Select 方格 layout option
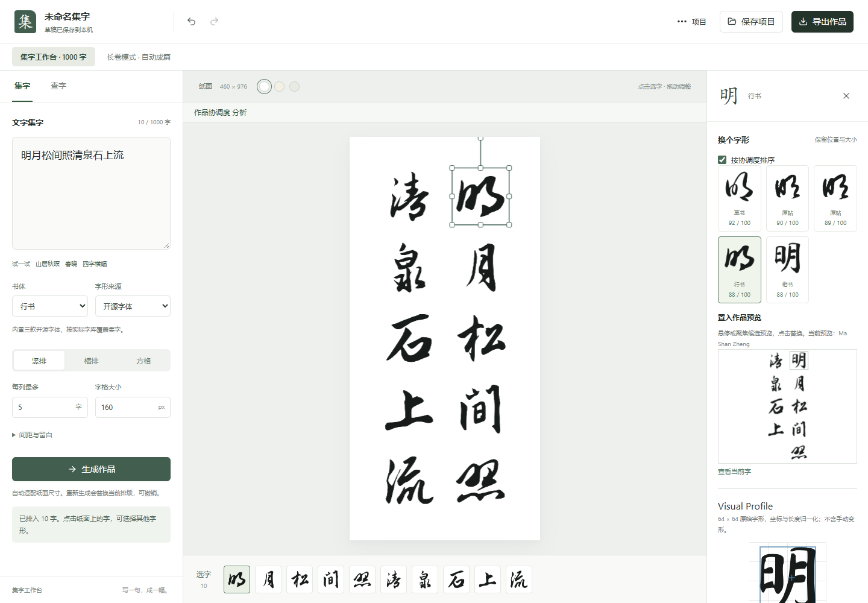868x603 pixels. [x=143, y=361]
